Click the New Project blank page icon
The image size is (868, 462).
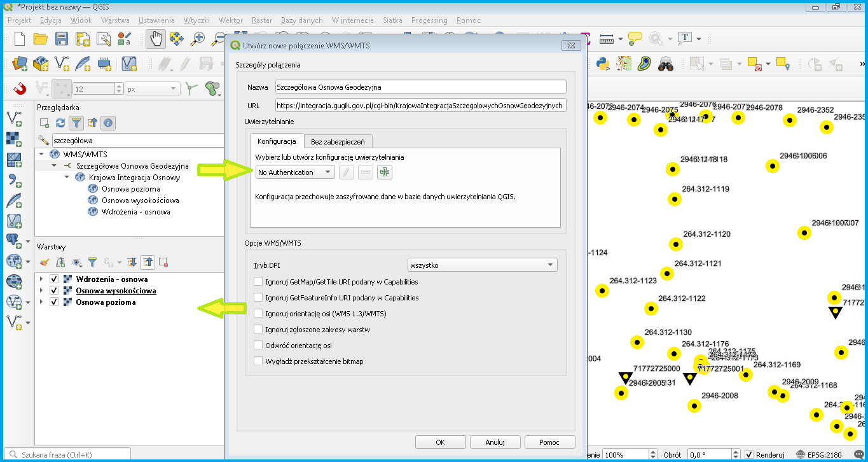tap(20, 39)
